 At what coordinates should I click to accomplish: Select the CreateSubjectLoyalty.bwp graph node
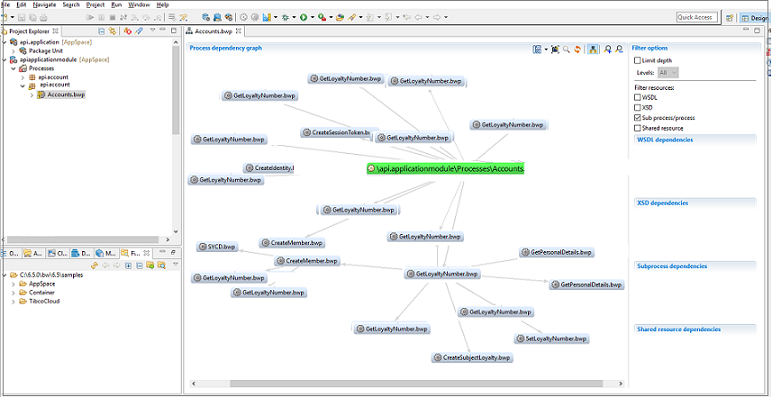[473, 358]
